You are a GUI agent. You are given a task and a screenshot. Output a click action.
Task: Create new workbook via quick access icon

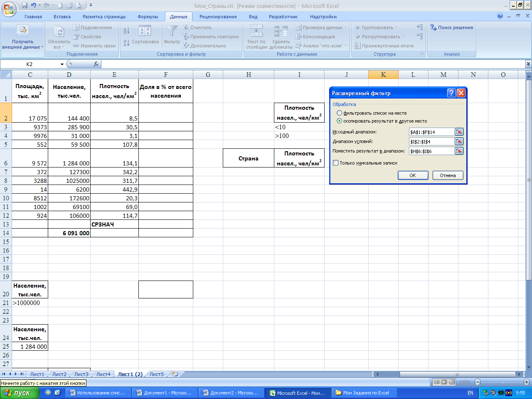(x=60, y=6)
